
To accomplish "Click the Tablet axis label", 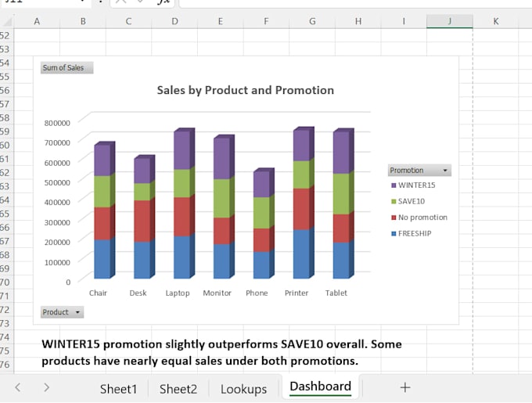I will click(x=336, y=293).
